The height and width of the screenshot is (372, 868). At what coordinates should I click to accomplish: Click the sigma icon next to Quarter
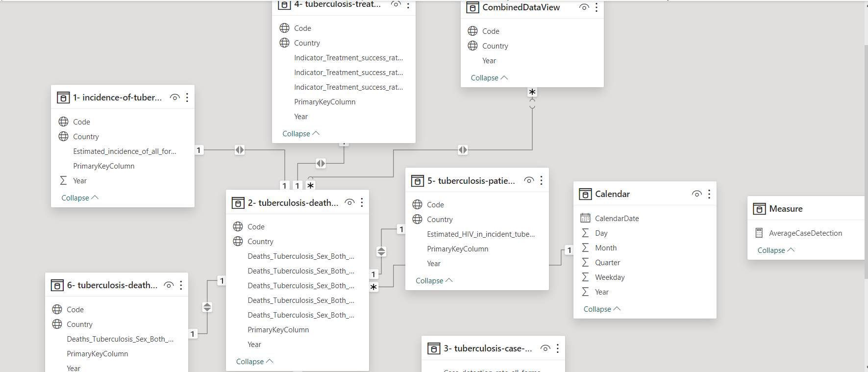[585, 262]
